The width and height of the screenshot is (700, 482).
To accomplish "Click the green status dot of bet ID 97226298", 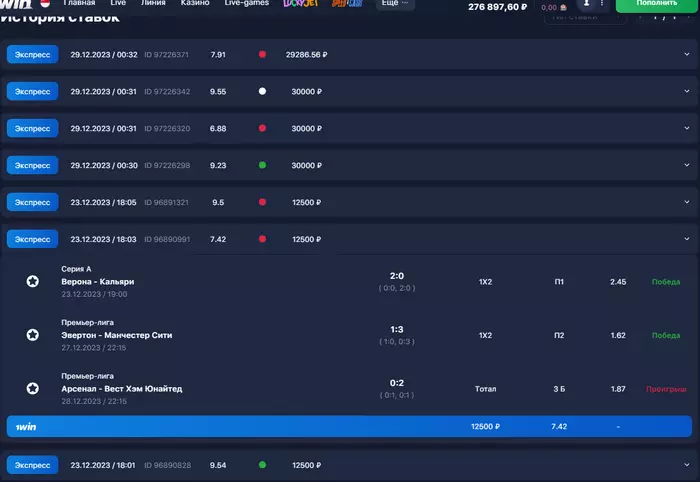I will pos(262,165).
